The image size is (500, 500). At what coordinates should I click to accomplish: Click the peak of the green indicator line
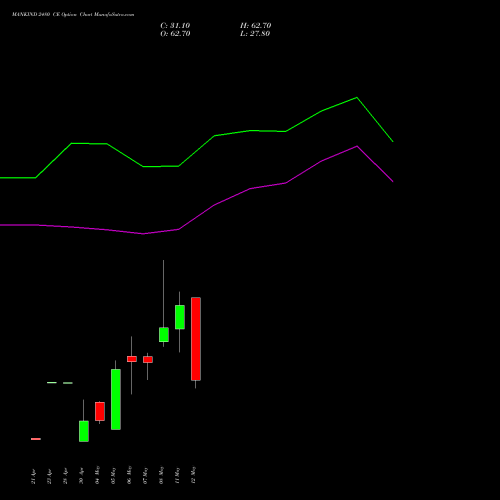pyautogui.click(x=357, y=97)
